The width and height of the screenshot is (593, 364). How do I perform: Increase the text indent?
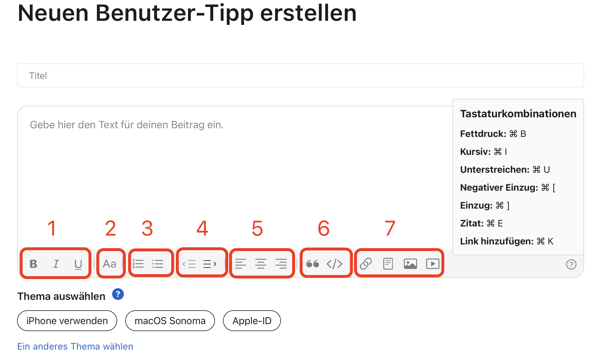pos(210,264)
